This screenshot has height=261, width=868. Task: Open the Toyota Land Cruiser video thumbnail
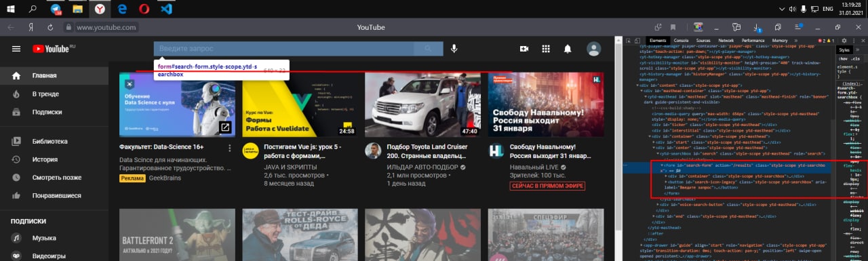422,105
